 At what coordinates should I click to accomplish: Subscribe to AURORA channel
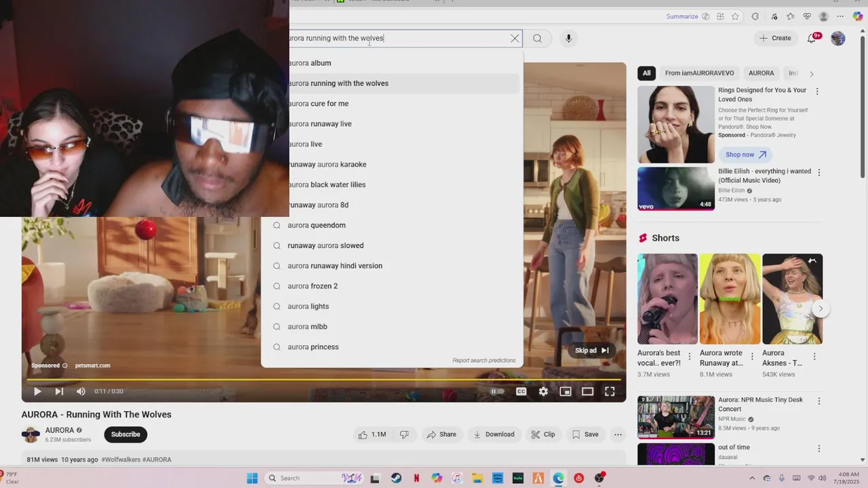(125, 434)
